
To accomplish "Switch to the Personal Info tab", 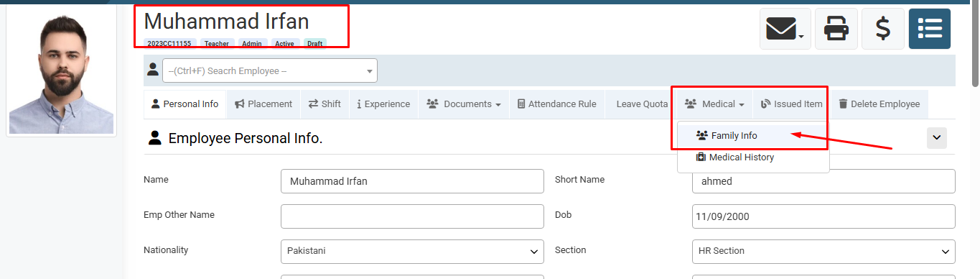I will click(185, 104).
